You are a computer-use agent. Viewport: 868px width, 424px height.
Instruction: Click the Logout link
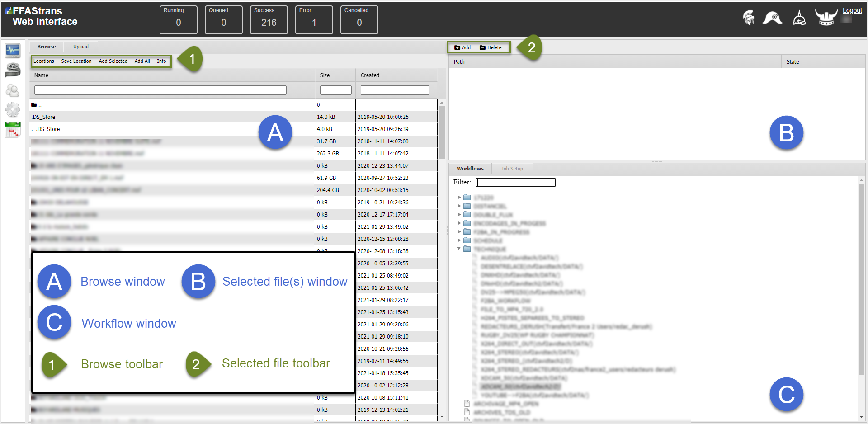coord(852,10)
